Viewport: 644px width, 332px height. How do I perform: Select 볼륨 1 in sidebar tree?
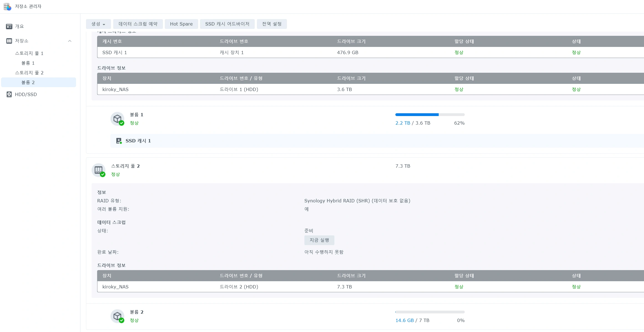(x=28, y=63)
